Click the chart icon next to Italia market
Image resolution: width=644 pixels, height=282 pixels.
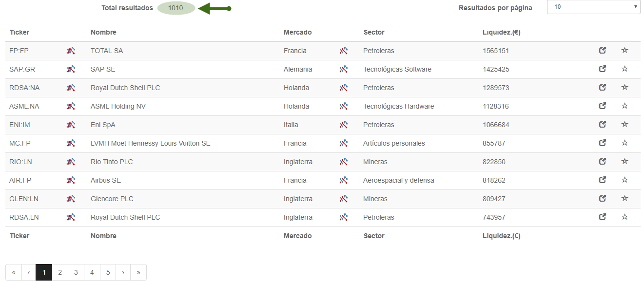344,125
